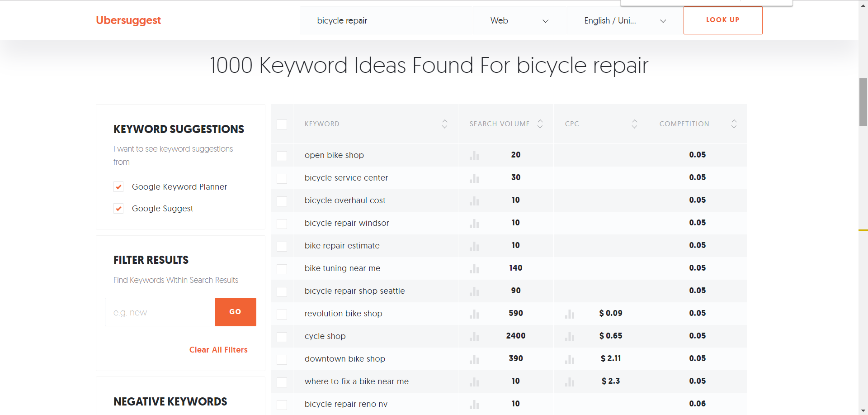868x415 pixels.
Task: Tick checkbox for downtown bike shop row
Action: coord(282,360)
